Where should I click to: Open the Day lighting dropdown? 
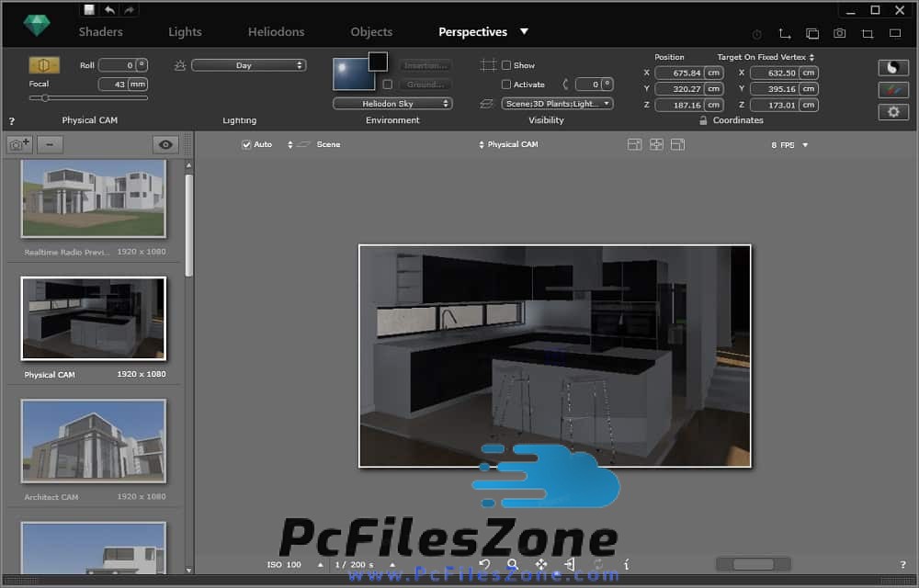pos(248,65)
